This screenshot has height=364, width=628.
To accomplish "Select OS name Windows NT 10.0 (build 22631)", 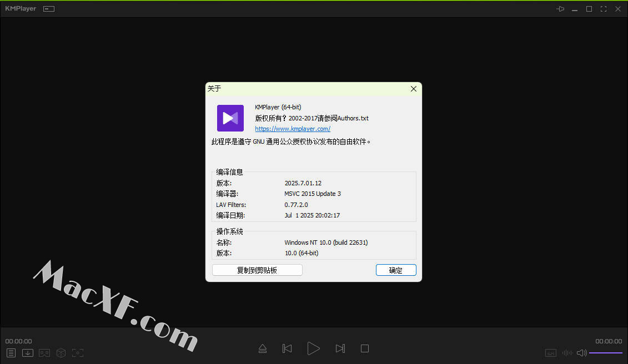I will click(326, 242).
